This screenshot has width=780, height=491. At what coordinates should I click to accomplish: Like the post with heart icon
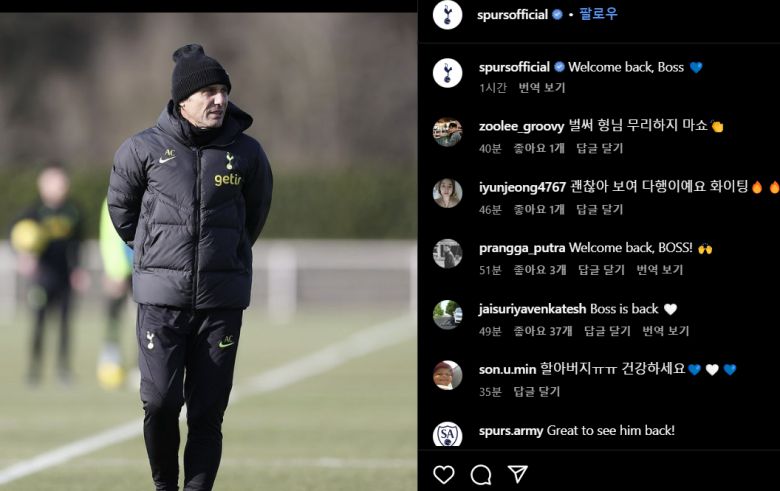click(443, 474)
